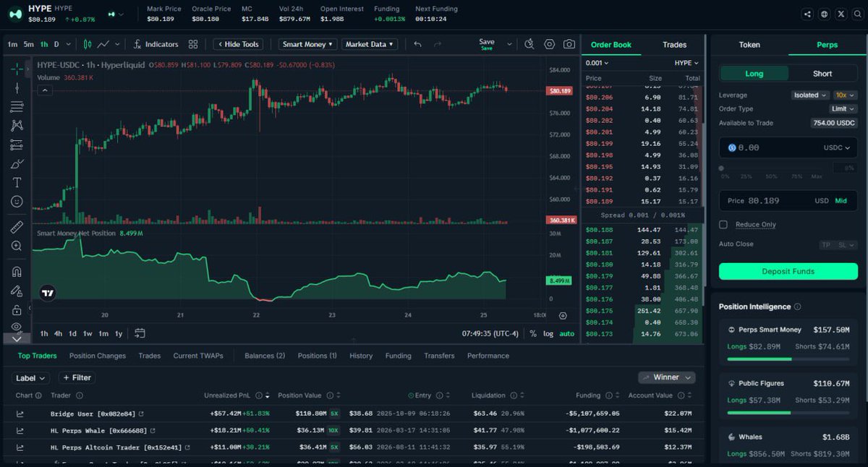Image resolution: width=868 pixels, height=467 pixels.
Task: Click the Deposit Funds button
Action: (788, 271)
